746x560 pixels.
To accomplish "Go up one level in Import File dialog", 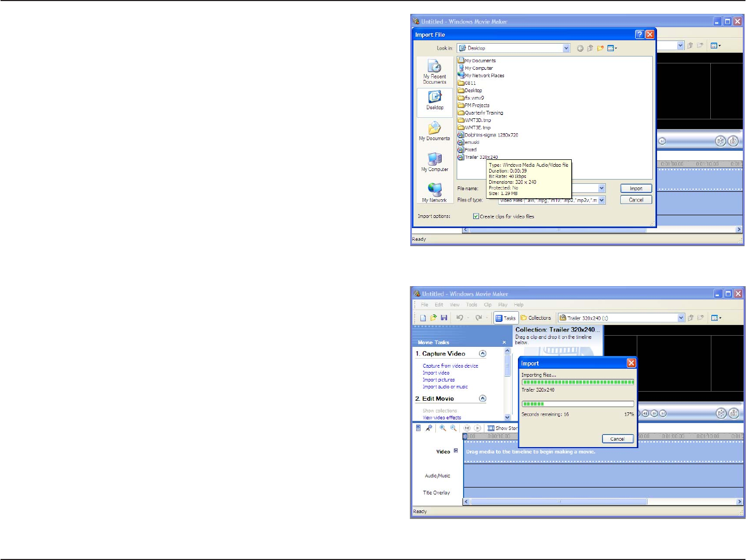I will coord(590,48).
